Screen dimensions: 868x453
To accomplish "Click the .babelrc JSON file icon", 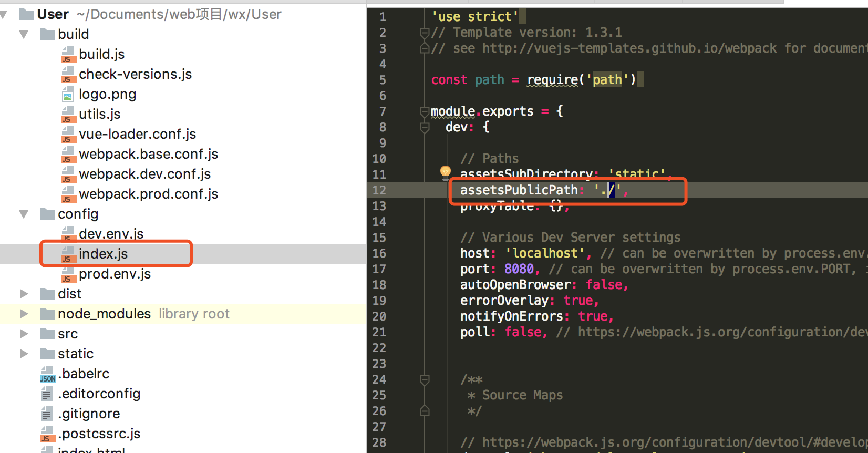I will click(47, 374).
